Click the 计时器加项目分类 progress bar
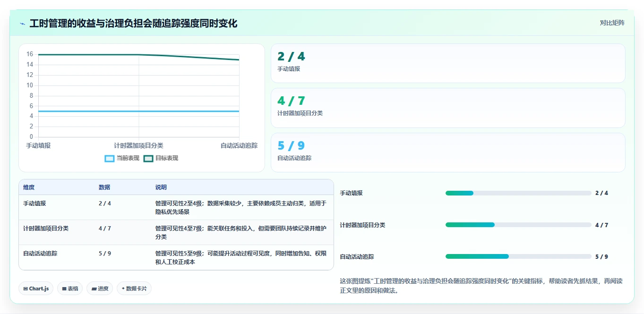Image resolution: width=644 pixels, height=314 pixels. point(518,225)
